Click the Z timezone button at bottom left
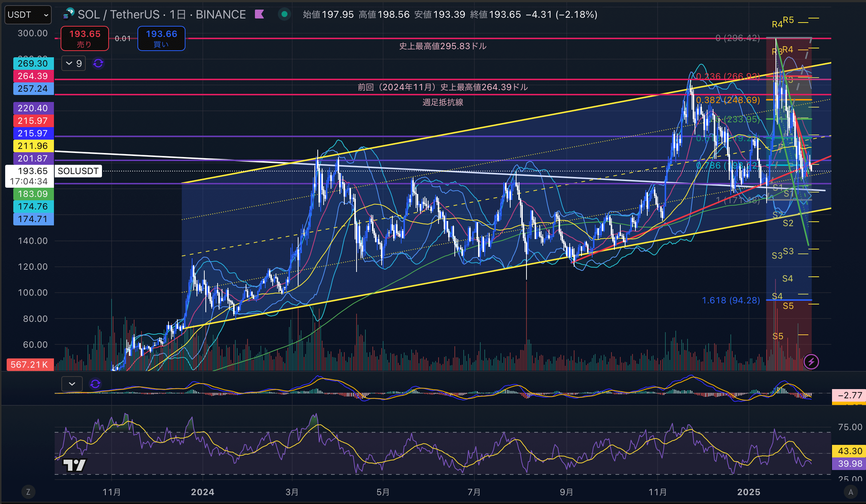866x504 pixels. [28, 492]
